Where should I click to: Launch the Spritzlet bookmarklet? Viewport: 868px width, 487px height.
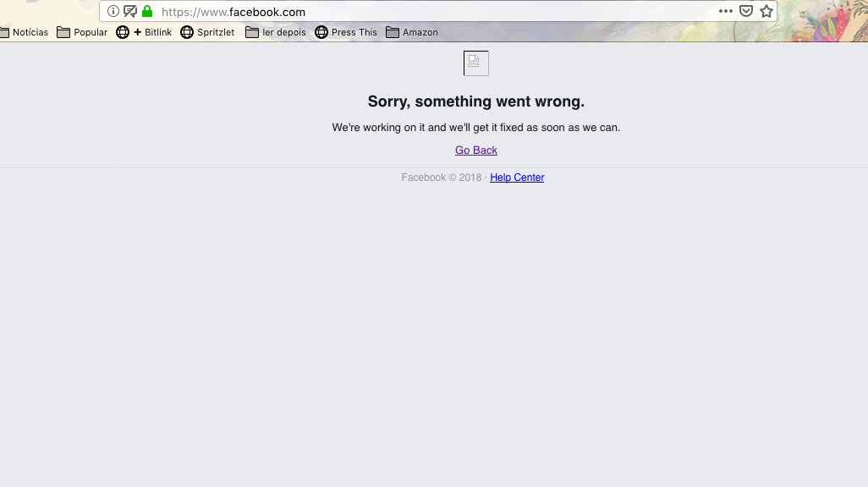(207, 32)
